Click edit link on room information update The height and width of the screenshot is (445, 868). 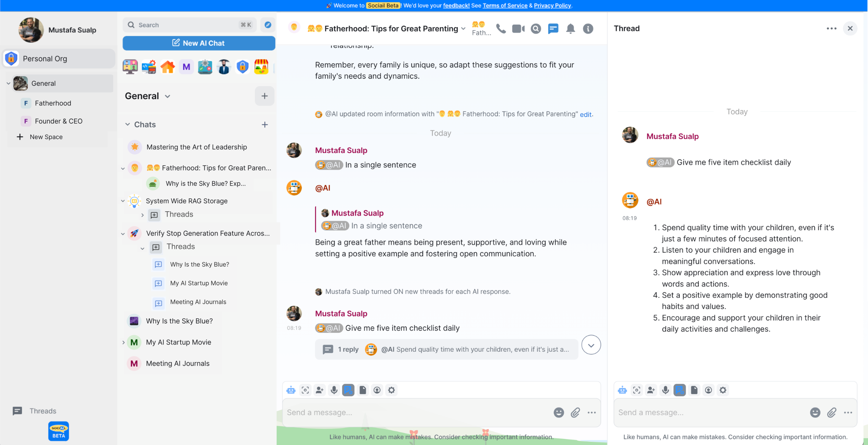[586, 114]
